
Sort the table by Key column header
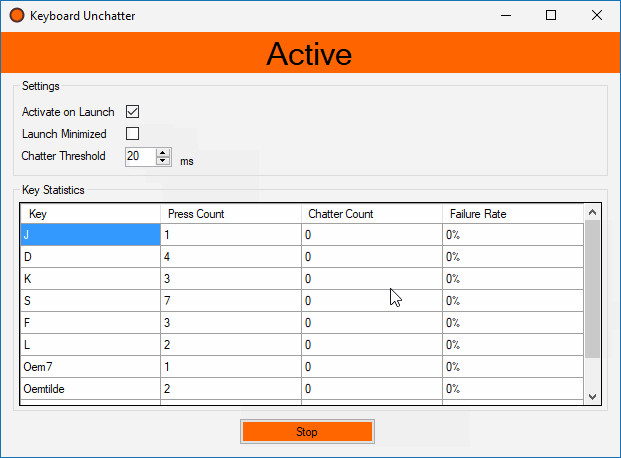[x=91, y=214]
